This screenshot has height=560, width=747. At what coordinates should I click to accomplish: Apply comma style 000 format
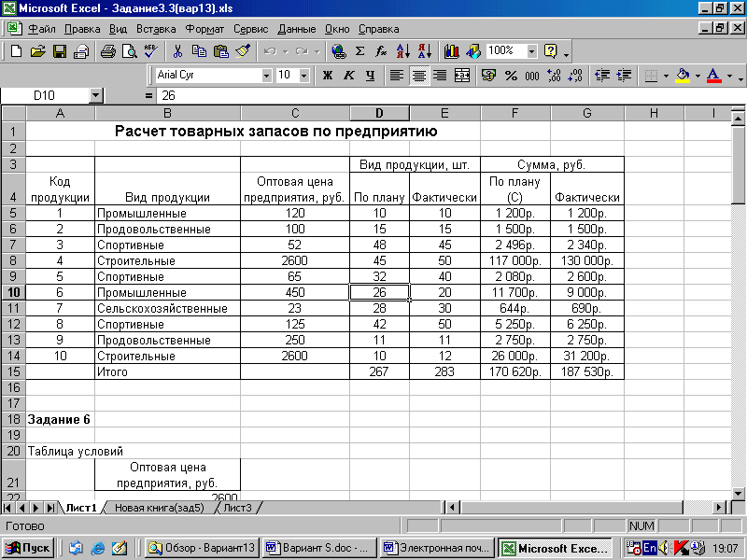coord(532,76)
